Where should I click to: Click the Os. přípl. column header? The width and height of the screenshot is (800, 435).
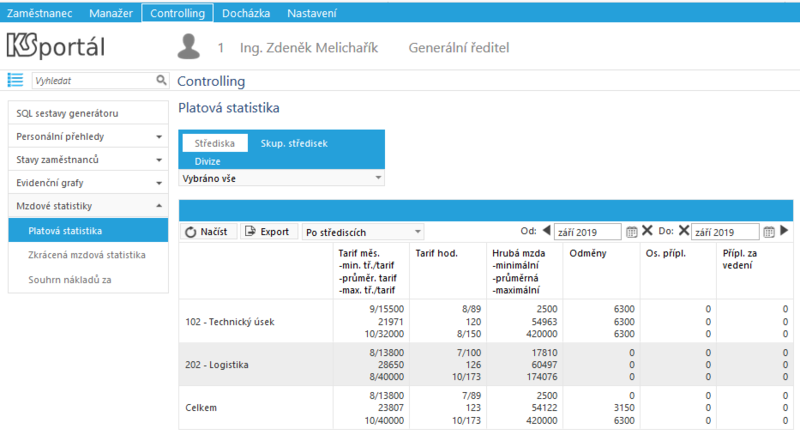(x=678, y=271)
